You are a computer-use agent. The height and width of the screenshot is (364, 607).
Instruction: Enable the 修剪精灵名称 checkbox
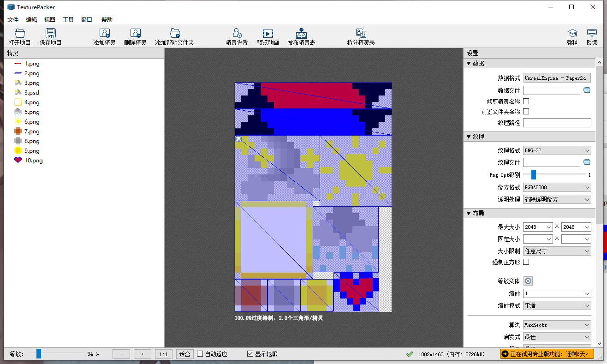click(x=526, y=101)
